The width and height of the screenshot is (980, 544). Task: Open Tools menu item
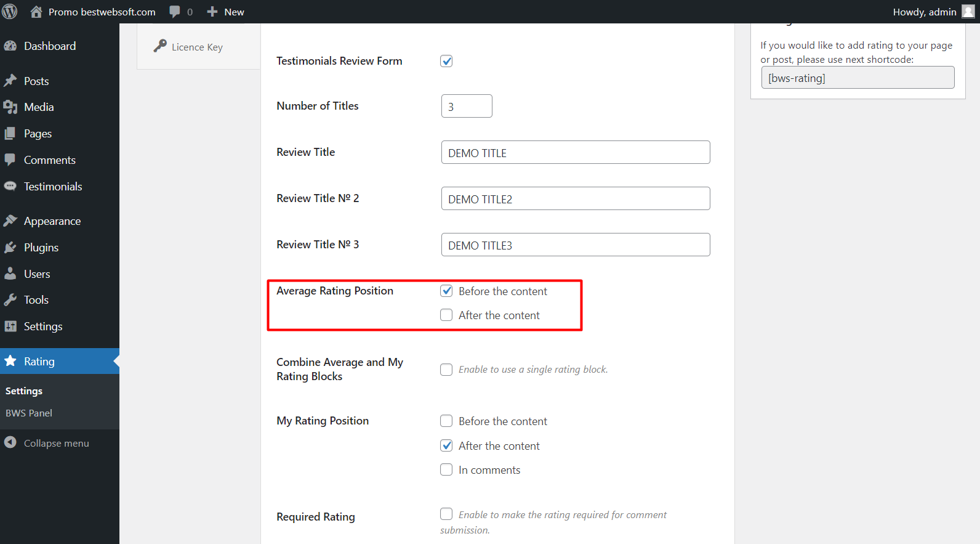[60, 300]
